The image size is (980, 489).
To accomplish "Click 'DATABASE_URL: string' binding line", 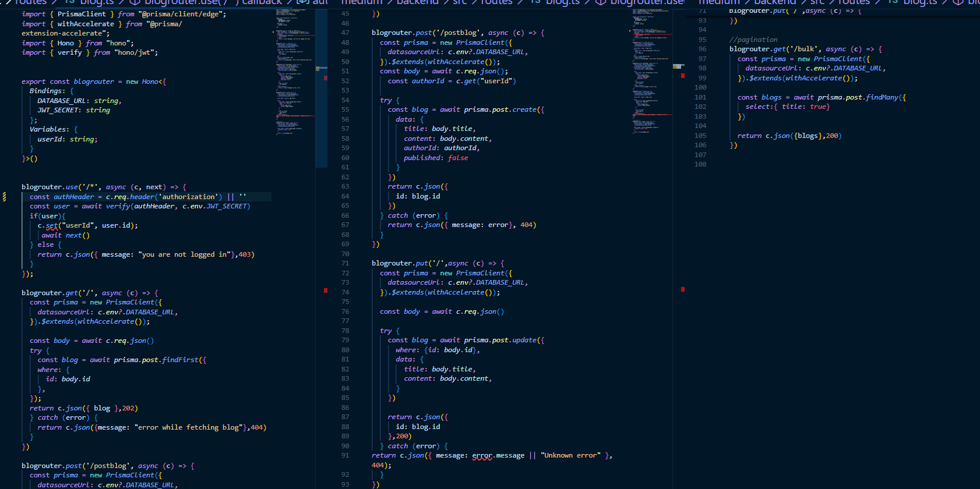I will pyautogui.click(x=79, y=101).
